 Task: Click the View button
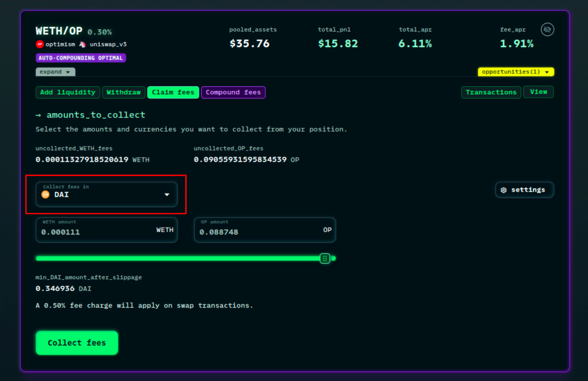pyautogui.click(x=538, y=92)
